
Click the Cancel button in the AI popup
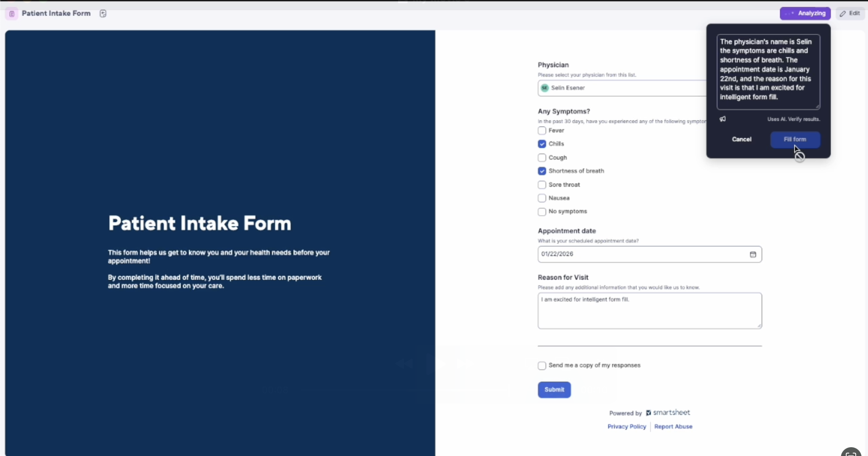[741, 139]
